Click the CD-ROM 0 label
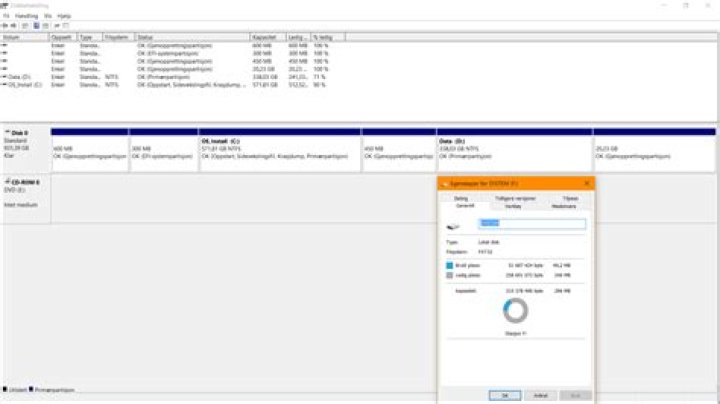 (x=25, y=182)
